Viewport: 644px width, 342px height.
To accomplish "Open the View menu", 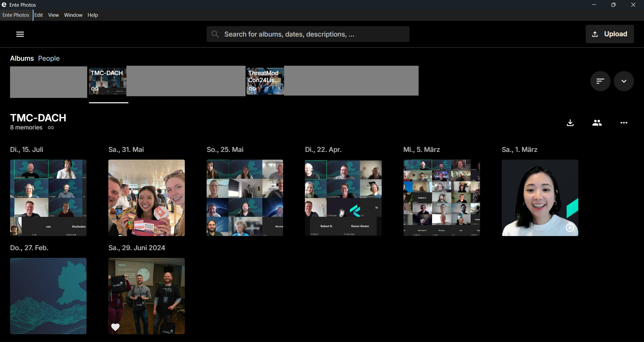I will [x=53, y=15].
